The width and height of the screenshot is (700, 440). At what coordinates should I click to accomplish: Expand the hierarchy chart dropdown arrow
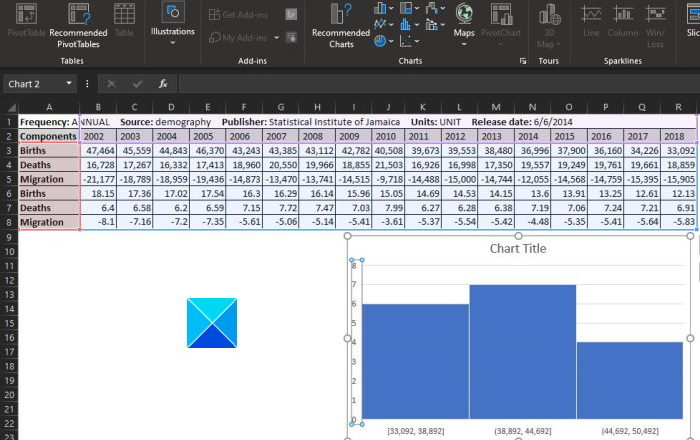[417, 8]
